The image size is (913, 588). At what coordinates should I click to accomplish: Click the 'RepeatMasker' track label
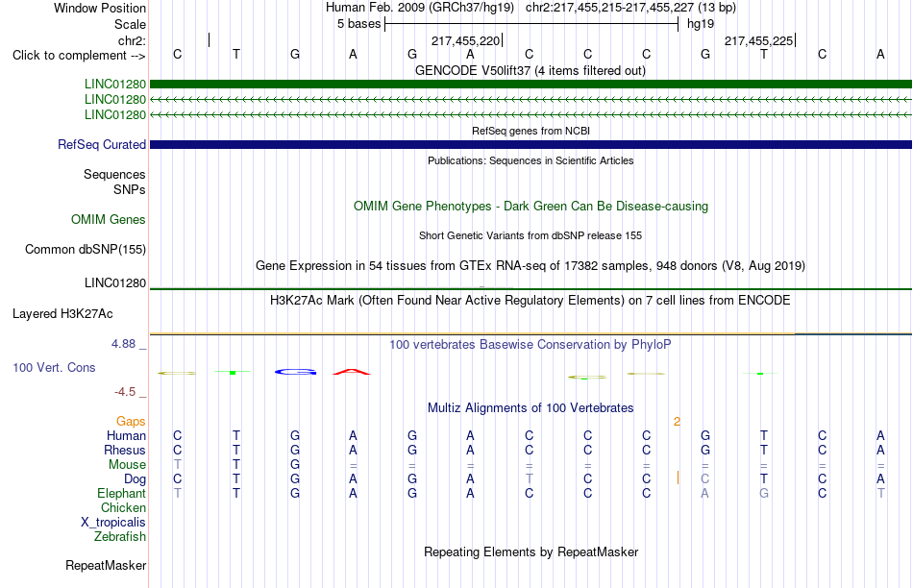[106, 565]
